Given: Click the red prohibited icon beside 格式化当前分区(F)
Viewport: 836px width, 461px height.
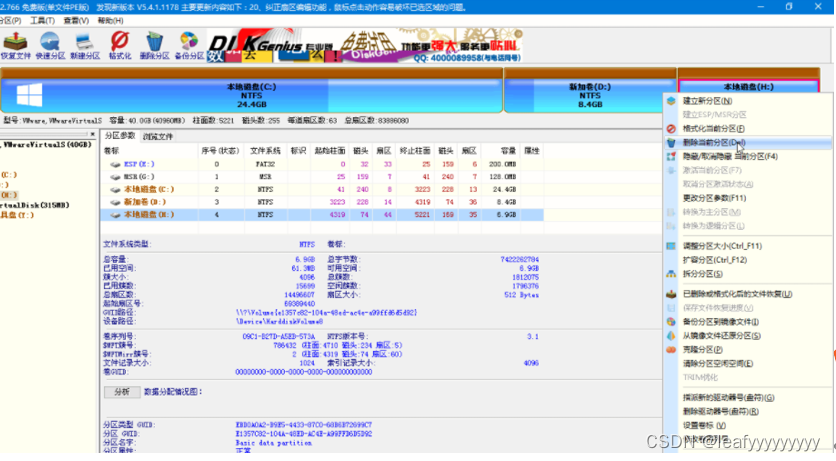Looking at the screenshot, I should (671, 128).
